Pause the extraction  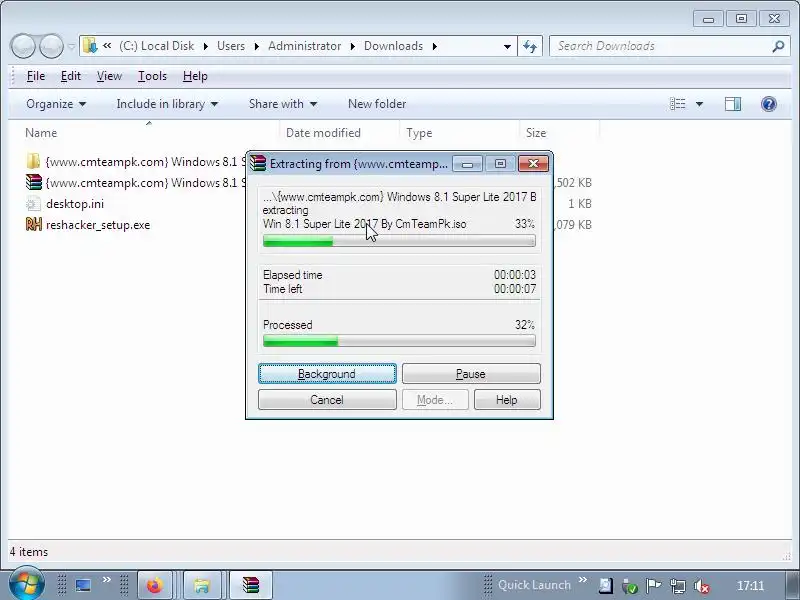pos(471,373)
